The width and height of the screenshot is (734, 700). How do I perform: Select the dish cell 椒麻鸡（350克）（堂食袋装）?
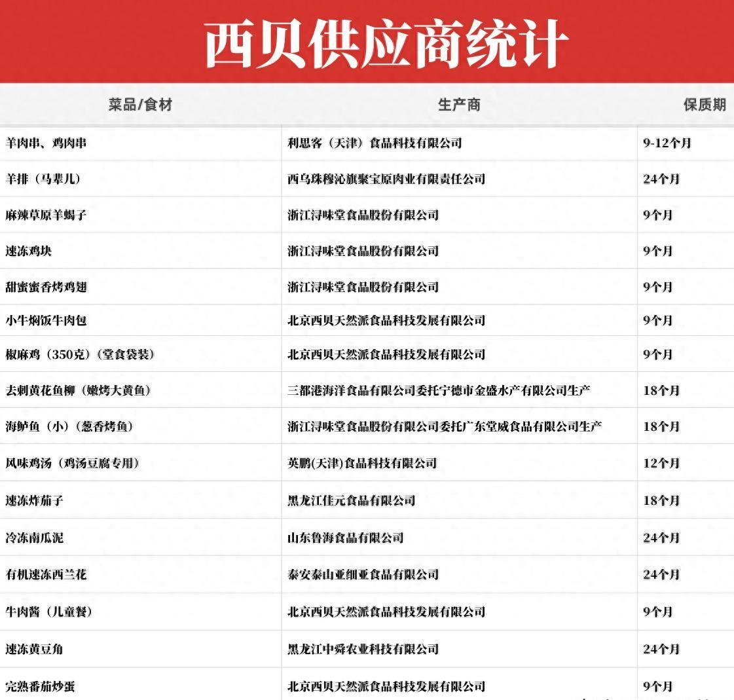[x=80, y=354]
